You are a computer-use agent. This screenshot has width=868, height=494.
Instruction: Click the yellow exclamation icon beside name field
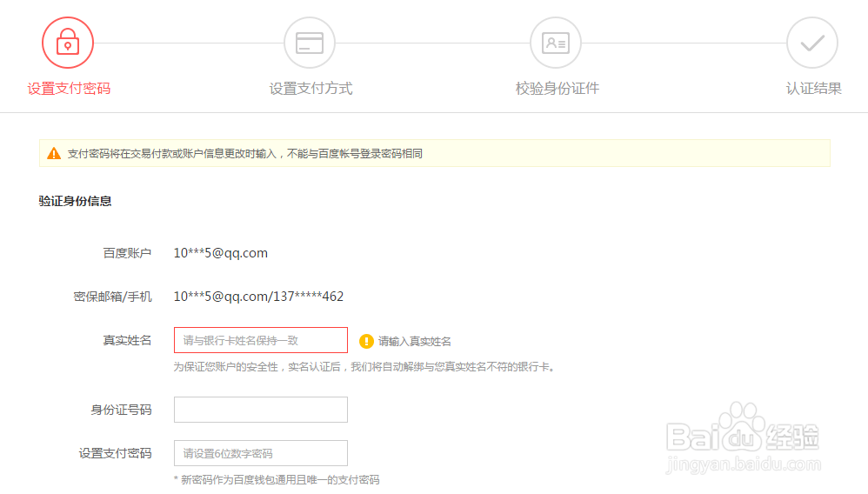(366, 341)
